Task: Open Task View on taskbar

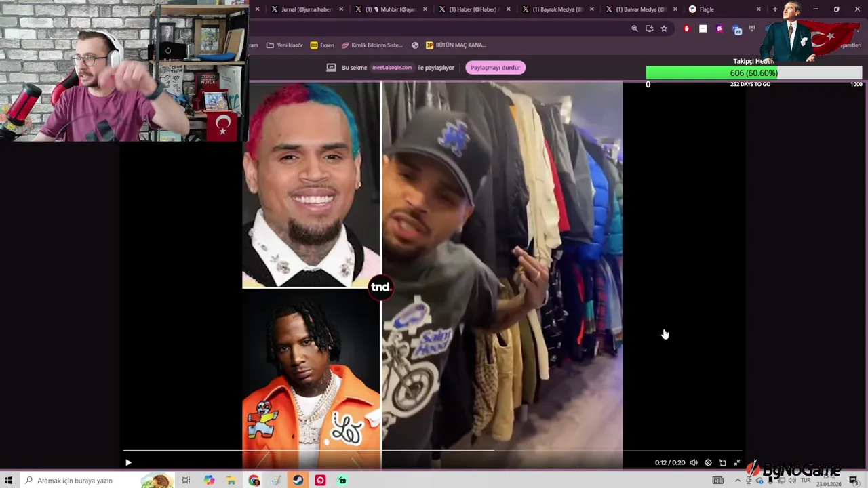Action: pyautogui.click(x=186, y=481)
